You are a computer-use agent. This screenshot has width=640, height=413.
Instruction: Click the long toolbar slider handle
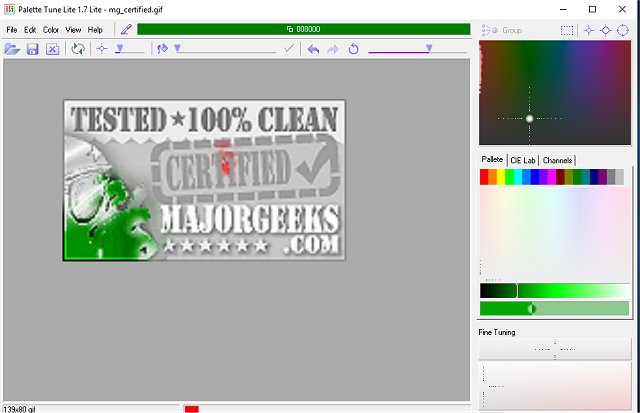click(178, 48)
